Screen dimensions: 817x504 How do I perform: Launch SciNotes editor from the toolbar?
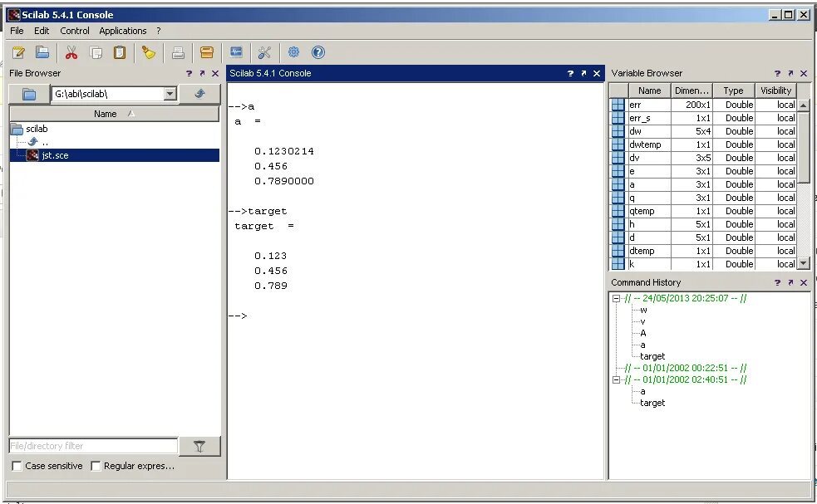click(19, 52)
